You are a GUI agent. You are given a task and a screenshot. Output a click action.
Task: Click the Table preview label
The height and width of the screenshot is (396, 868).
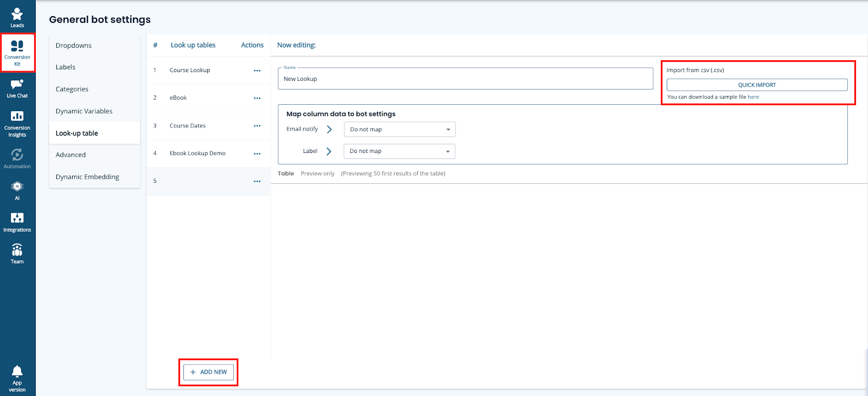[x=286, y=174]
